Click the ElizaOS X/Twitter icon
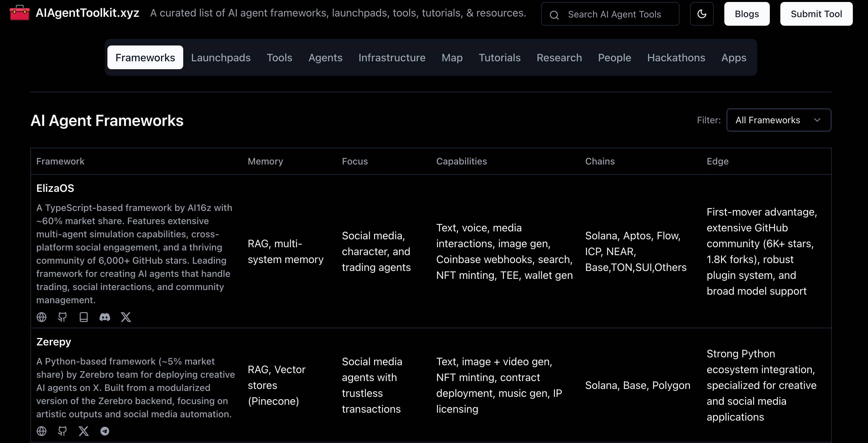This screenshot has height=443, width=868. pyautogui.click(x=125, y=317)
